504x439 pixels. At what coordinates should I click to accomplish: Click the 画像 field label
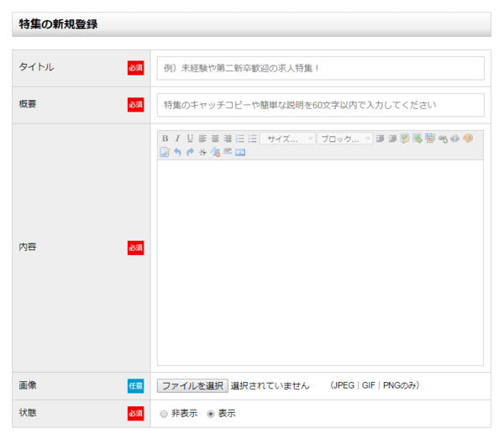(x=28, y=384)
